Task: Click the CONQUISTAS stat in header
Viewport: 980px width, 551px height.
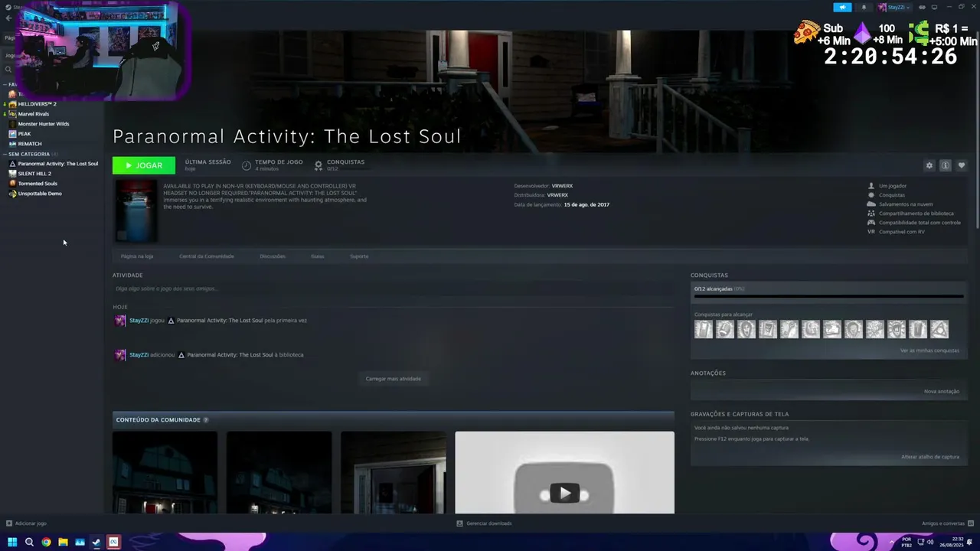Action: (341, 165)
